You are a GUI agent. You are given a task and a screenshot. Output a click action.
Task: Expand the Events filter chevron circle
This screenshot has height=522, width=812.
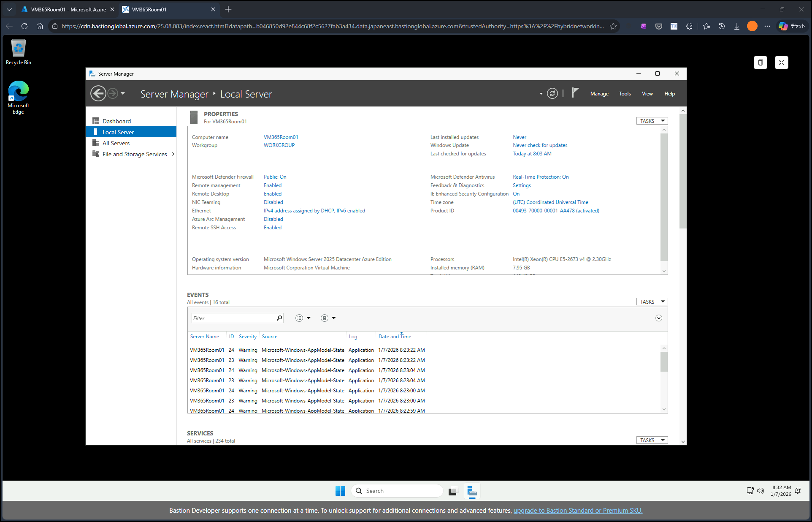pyautogui.click(x=658, y=318)
